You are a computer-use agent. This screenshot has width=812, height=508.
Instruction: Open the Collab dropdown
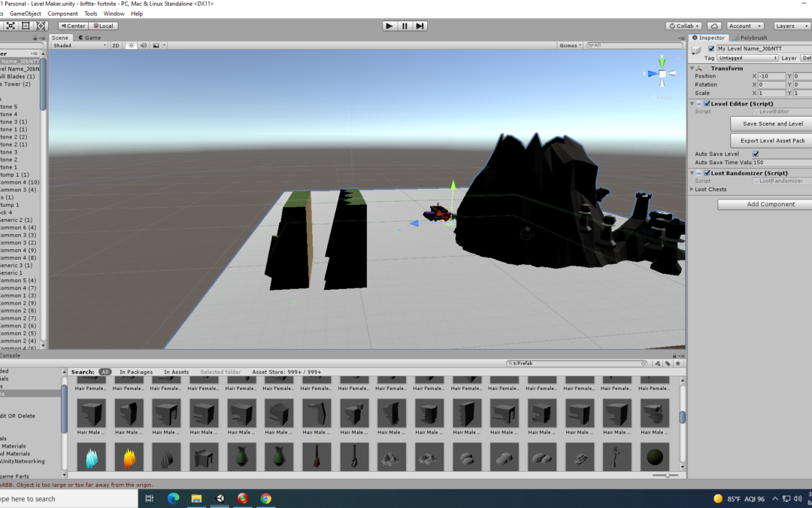[x=683, y=26]
